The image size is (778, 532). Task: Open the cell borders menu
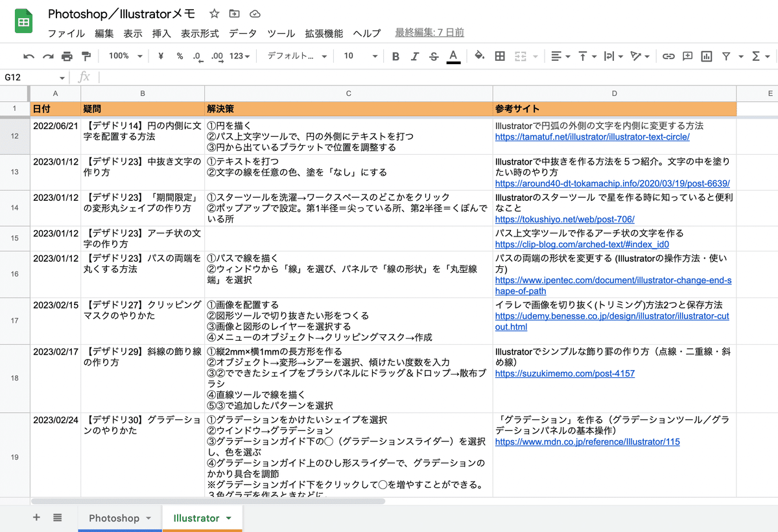point(500,56)
